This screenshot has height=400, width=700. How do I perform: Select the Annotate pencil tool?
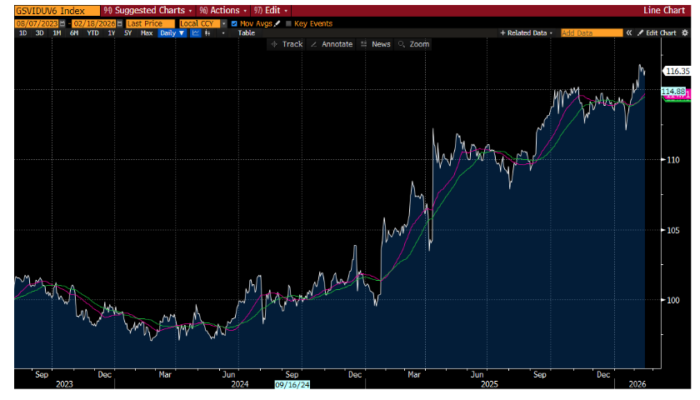tap(333, 44)
